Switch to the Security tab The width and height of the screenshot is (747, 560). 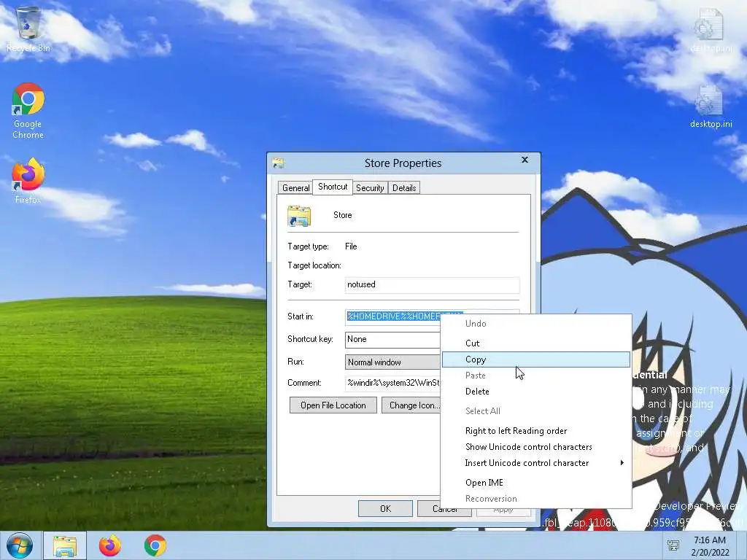point(370,187)
